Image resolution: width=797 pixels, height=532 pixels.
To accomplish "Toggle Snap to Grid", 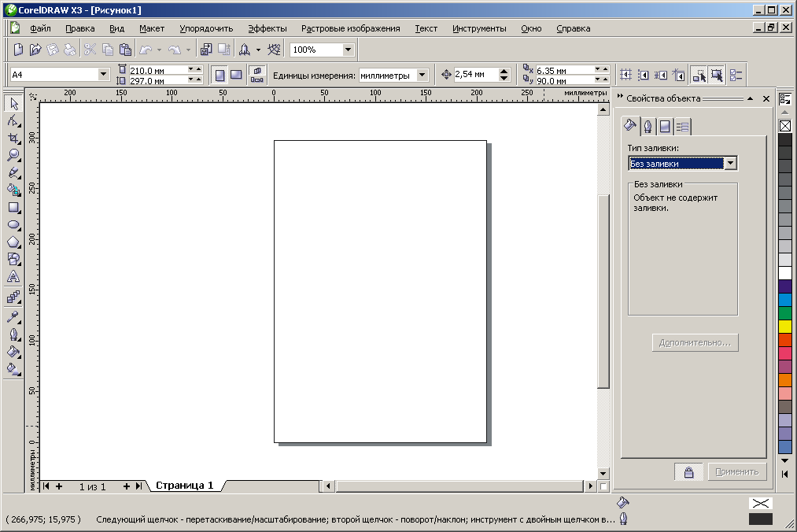I will pos(625,76).
